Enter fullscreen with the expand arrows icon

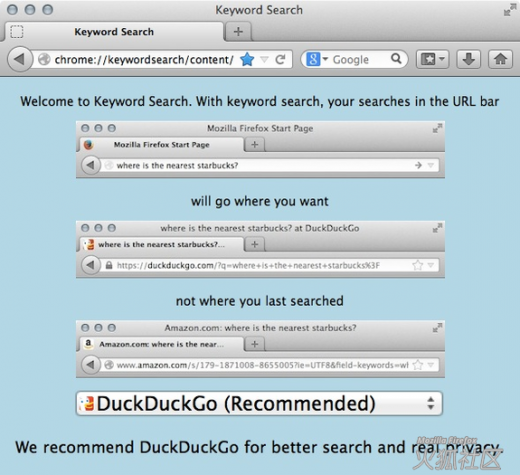510,10
